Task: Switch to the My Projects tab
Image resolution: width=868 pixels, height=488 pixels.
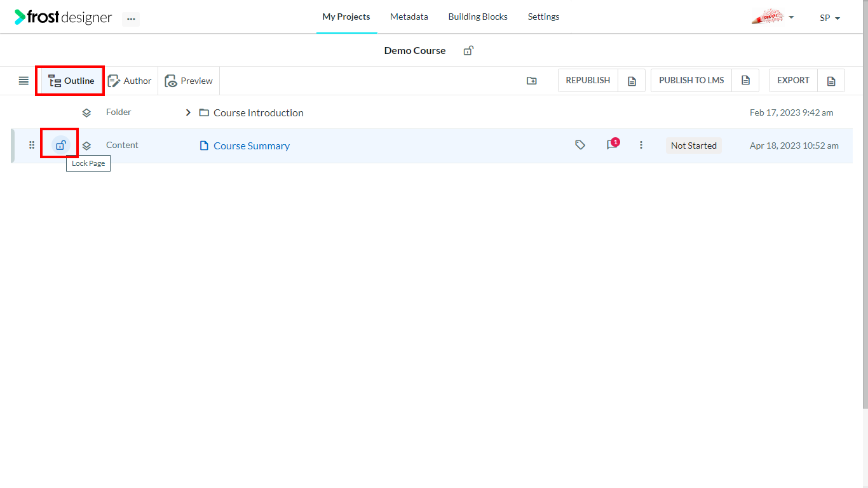Action: point(346,17)
